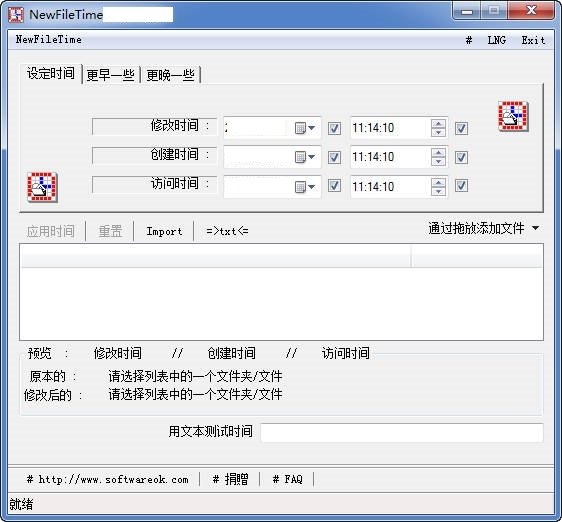Increase the 创建时间 time with up spinner
Image resolution: width=562 pixels, height=522 pixels.
click(438, 153)
